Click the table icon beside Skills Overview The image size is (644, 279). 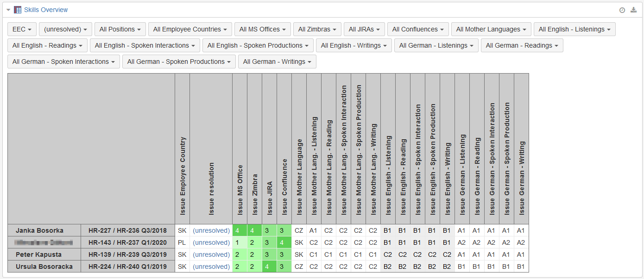(18, 10)
